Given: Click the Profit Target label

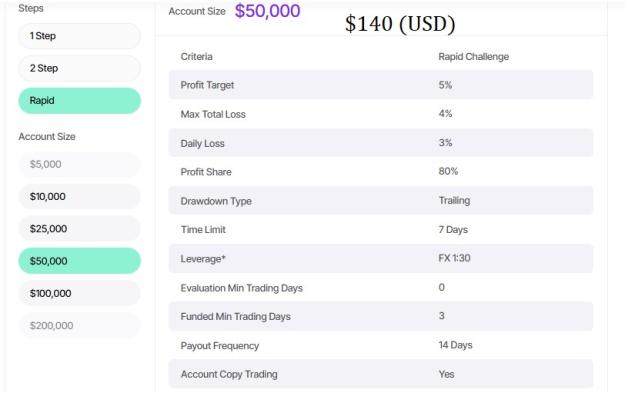Looking at the screenshot, I should (x=207, y=85).
